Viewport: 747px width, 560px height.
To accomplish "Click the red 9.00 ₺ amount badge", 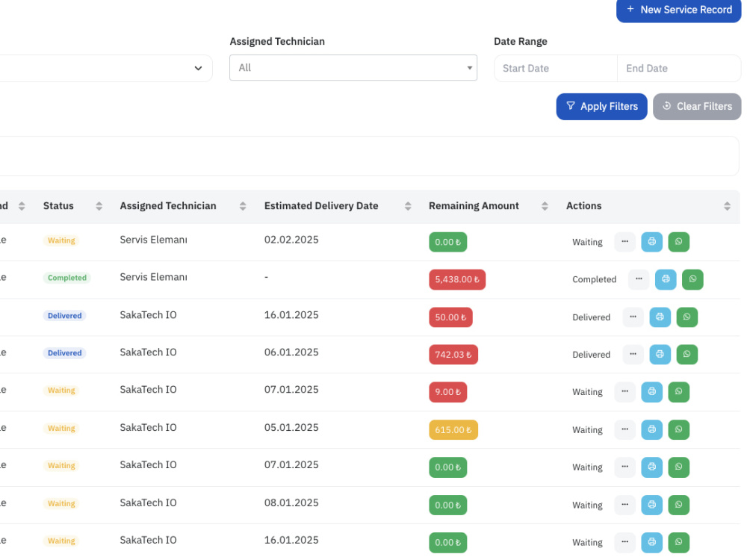I will tap(447, 392).
